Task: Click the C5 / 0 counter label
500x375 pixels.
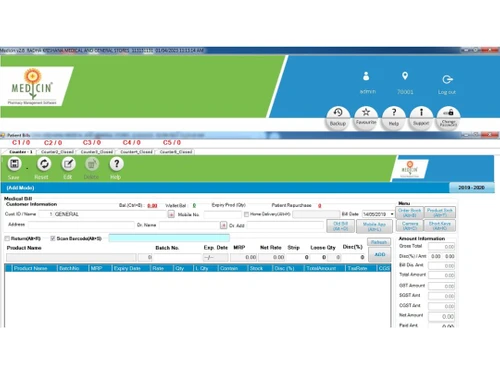Action: pos(172,143)
